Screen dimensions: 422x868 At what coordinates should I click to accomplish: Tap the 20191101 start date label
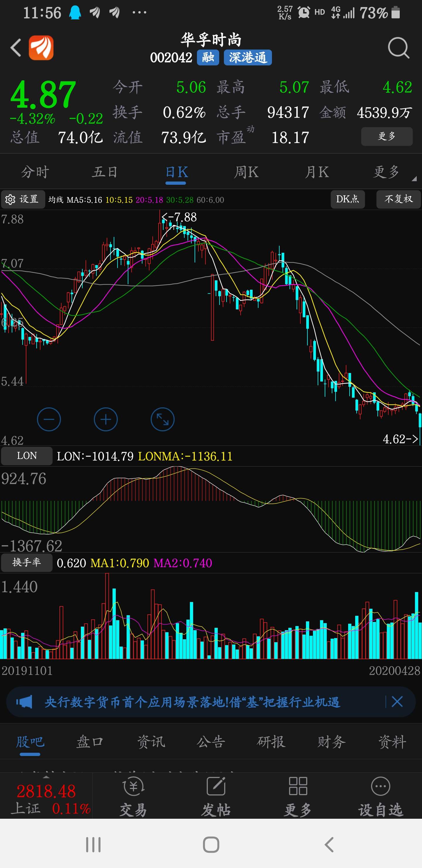[27, 671]
